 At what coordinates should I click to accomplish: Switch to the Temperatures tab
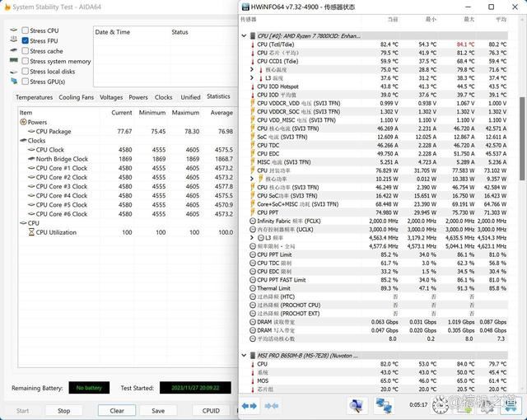click(34, 97)
